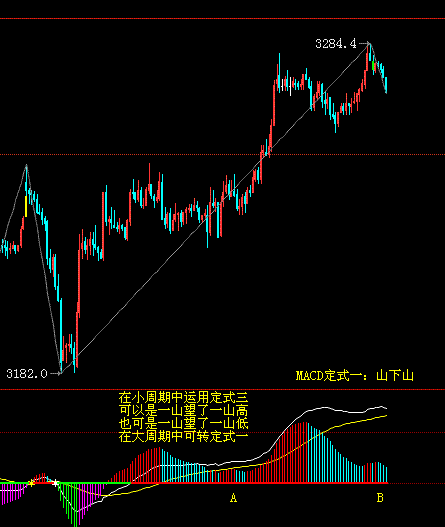Screen dimensions: 445x527
Task: Click the yellow cross marker on MACD zero line
Action: [x=31, y=483]
